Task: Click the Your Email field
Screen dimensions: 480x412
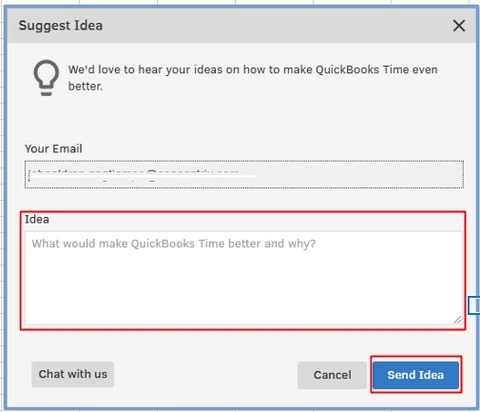Action: click(244, 175)
